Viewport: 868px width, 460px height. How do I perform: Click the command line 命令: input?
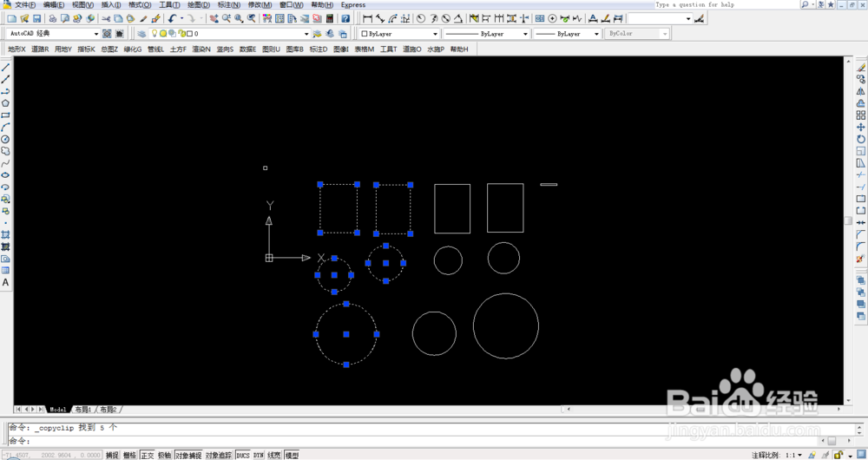click(x=415, y=441)
